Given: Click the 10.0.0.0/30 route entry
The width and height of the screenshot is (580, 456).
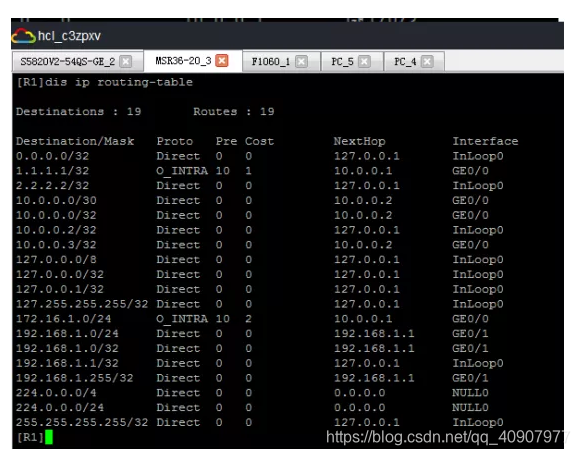Looking at the screenshot, I should coord(252,200).
